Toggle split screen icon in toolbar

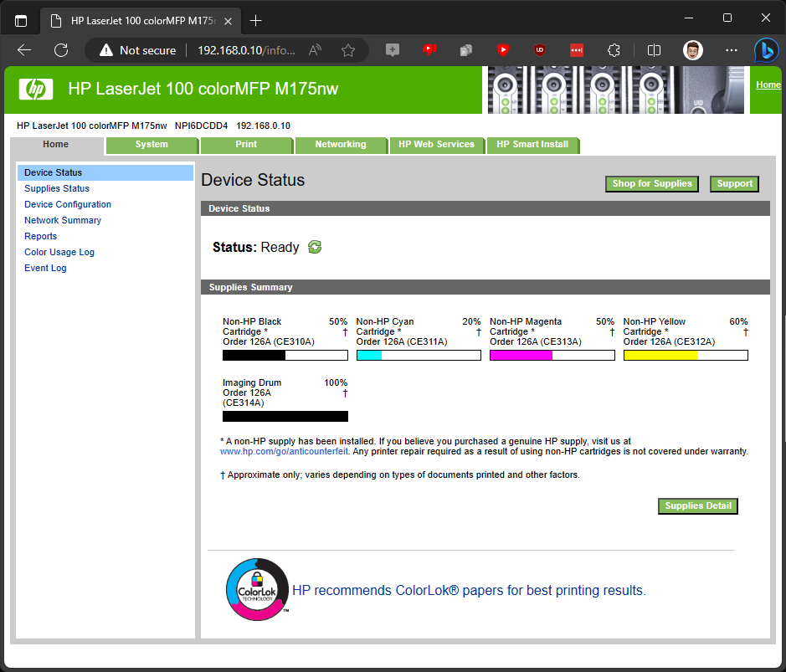point(654,50)
